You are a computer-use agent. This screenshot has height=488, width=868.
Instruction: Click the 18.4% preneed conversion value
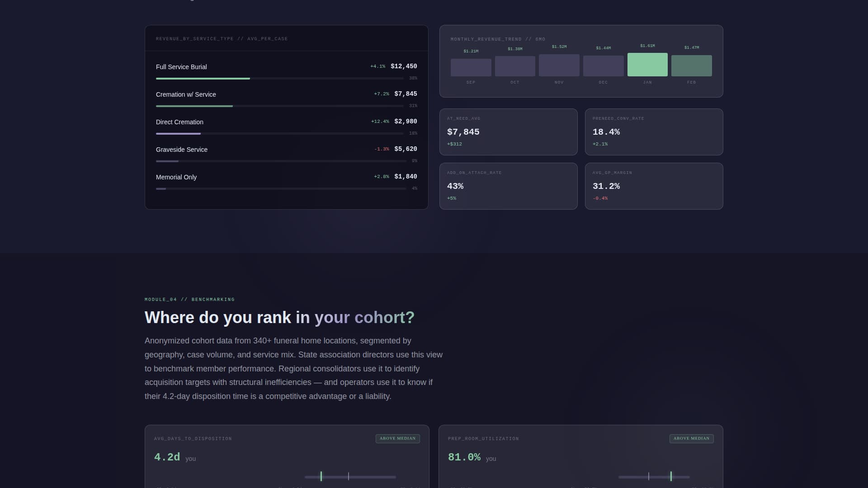click(606, 132)
